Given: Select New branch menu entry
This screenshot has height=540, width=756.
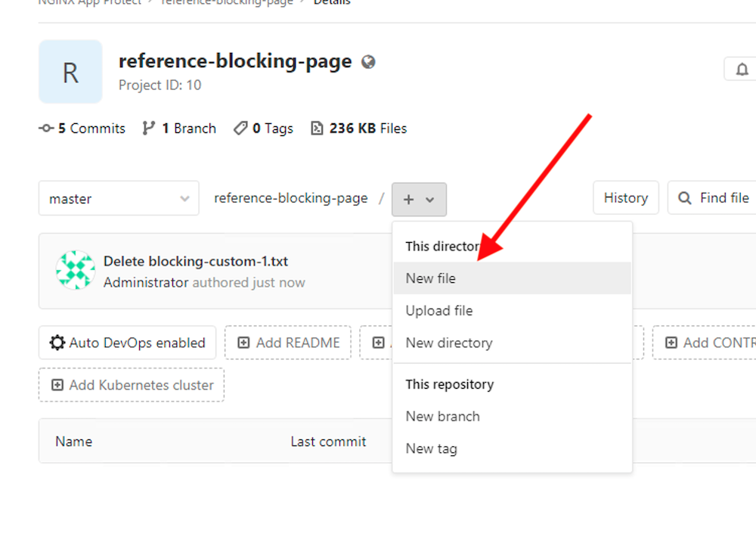Looking at the screenshot, I should (512, 416).
